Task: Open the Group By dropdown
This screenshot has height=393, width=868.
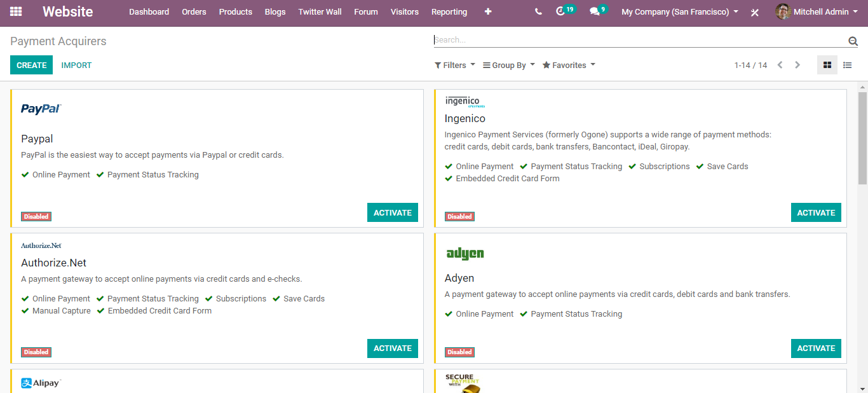Action: click(x=509, y=65)
